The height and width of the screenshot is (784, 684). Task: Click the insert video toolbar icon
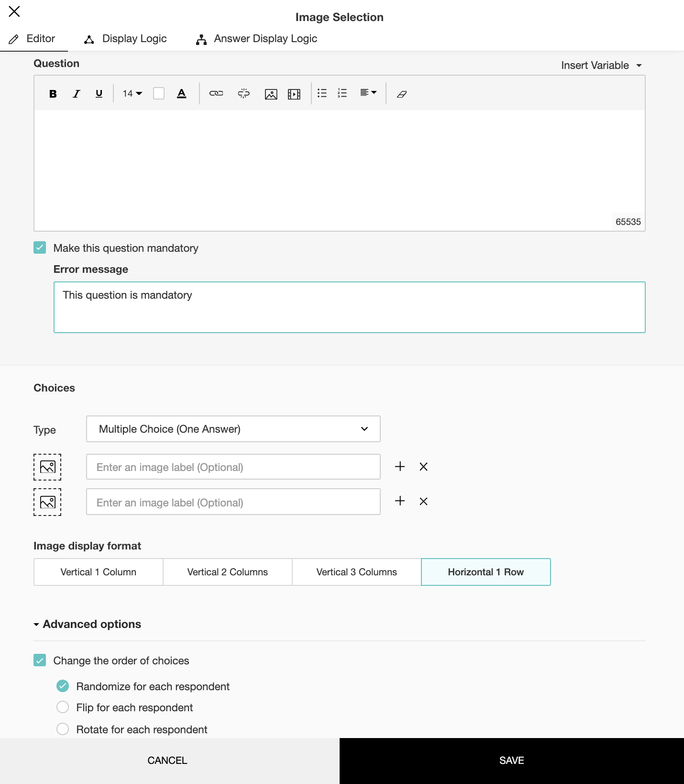294,94
